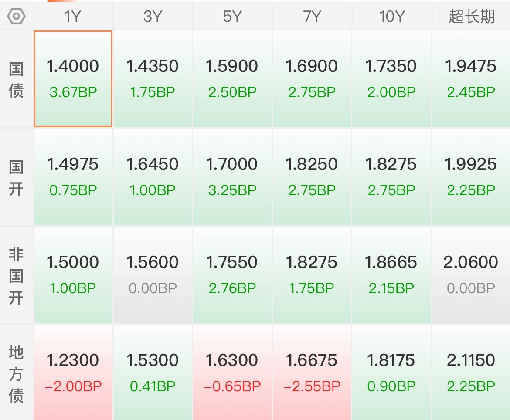This screenshot has height=420, width=510.
Task: Open the 国开 5Y cell 1.7000
Action: click(x=232, y=177)
